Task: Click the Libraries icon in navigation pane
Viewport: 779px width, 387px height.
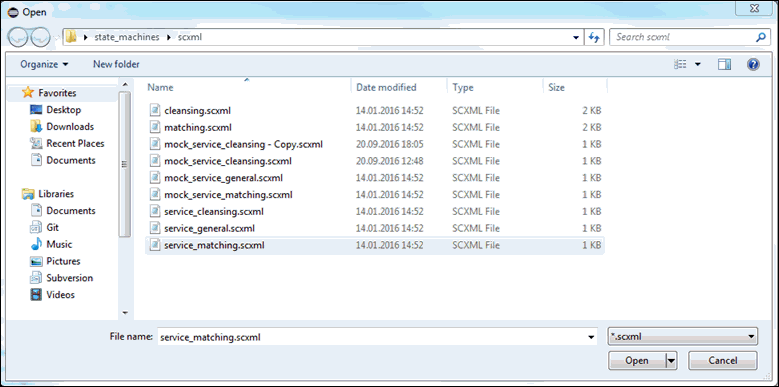Action: tap(28, 194)
